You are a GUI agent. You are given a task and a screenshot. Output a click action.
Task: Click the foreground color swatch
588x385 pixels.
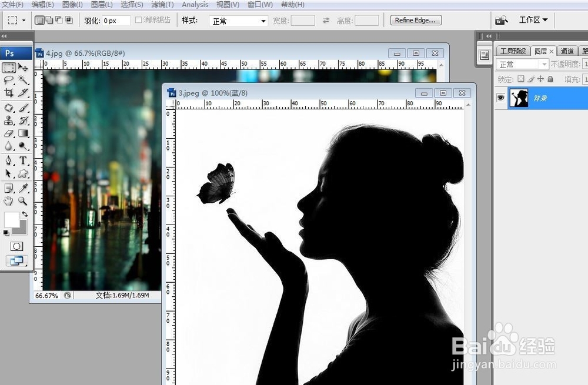click(x=12, y=220)
